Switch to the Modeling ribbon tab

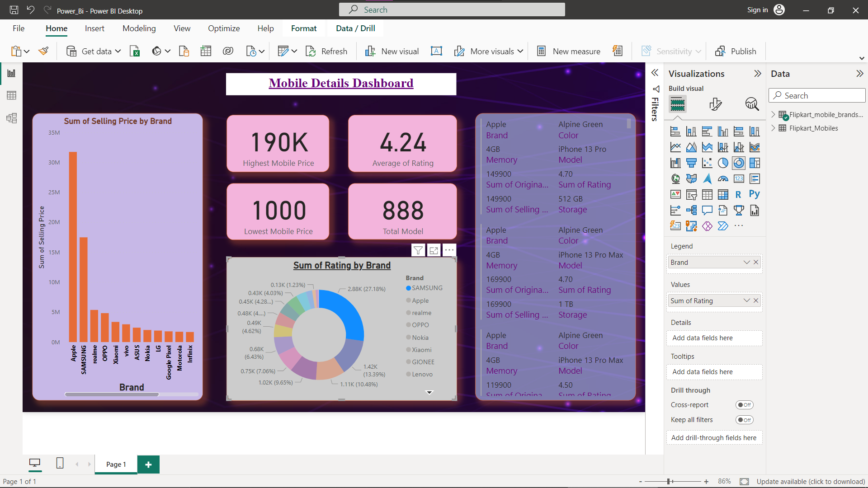(139, 28)
